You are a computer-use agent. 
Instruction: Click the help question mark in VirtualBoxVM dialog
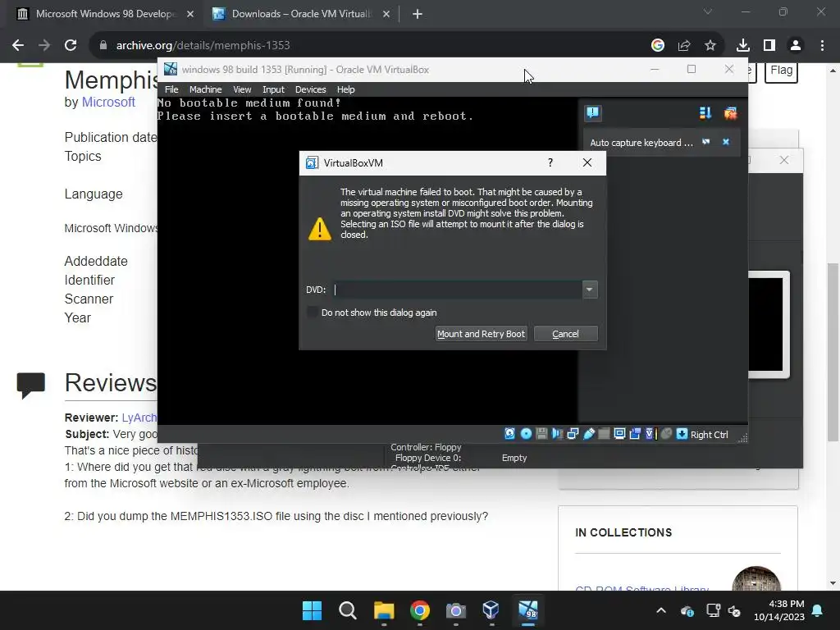pyautogui.click(x=550, y=162)
